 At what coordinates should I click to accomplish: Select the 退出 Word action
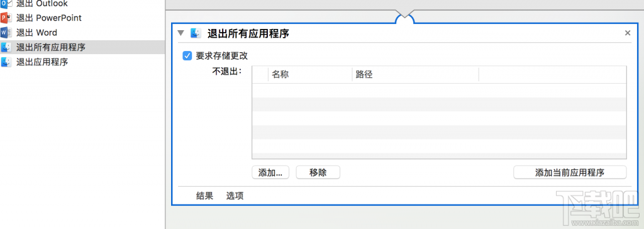point(36,33)
